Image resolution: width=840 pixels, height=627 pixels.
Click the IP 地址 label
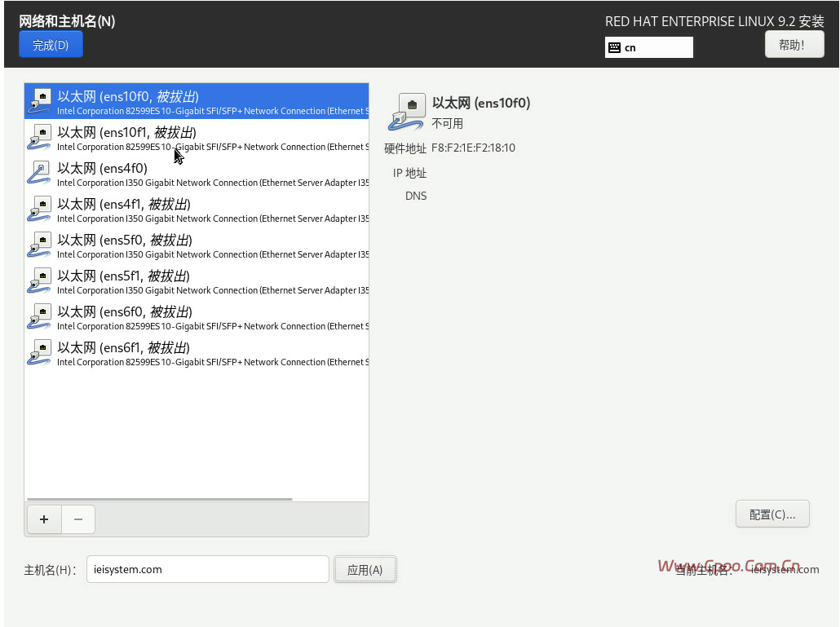[x=410, y=173]
